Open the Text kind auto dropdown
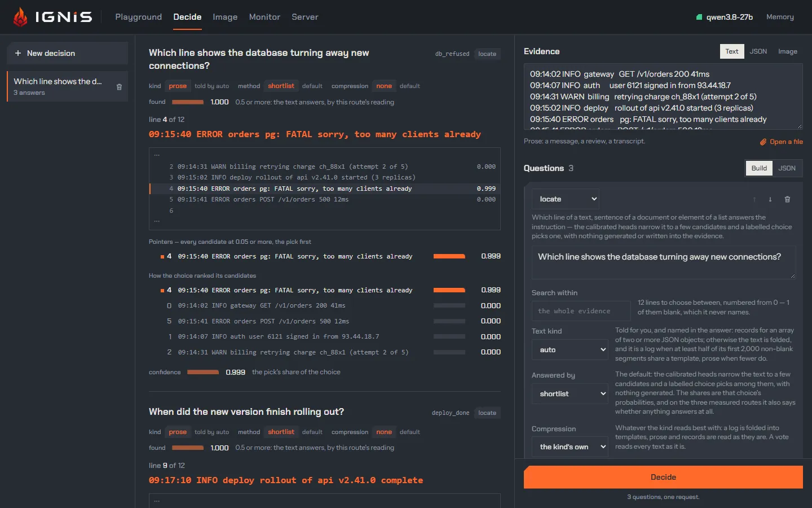 [x=570, y=350]
